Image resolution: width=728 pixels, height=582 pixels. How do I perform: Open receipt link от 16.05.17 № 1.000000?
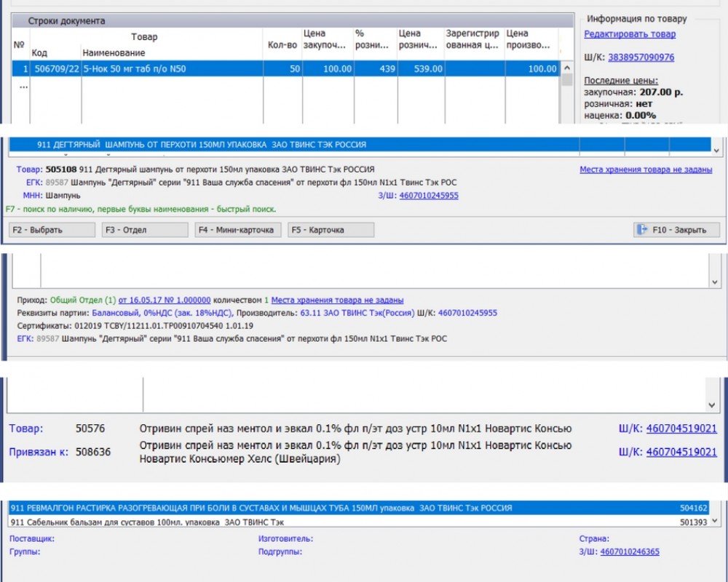165,300
